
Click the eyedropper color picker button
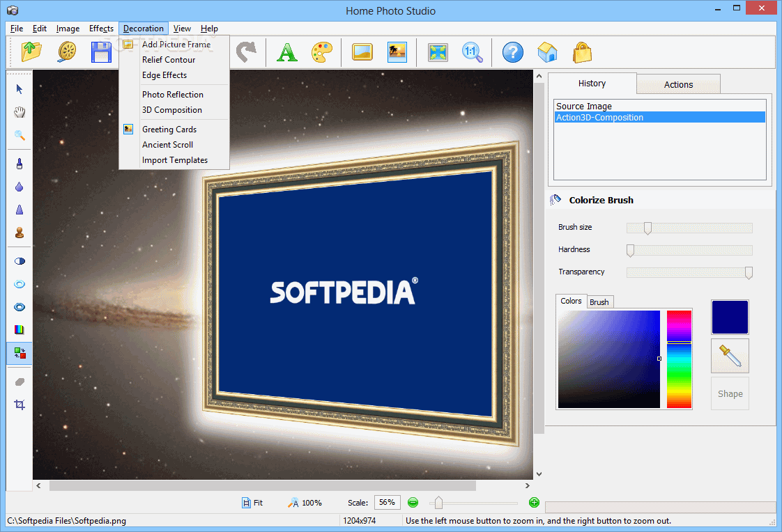[730, 356]
